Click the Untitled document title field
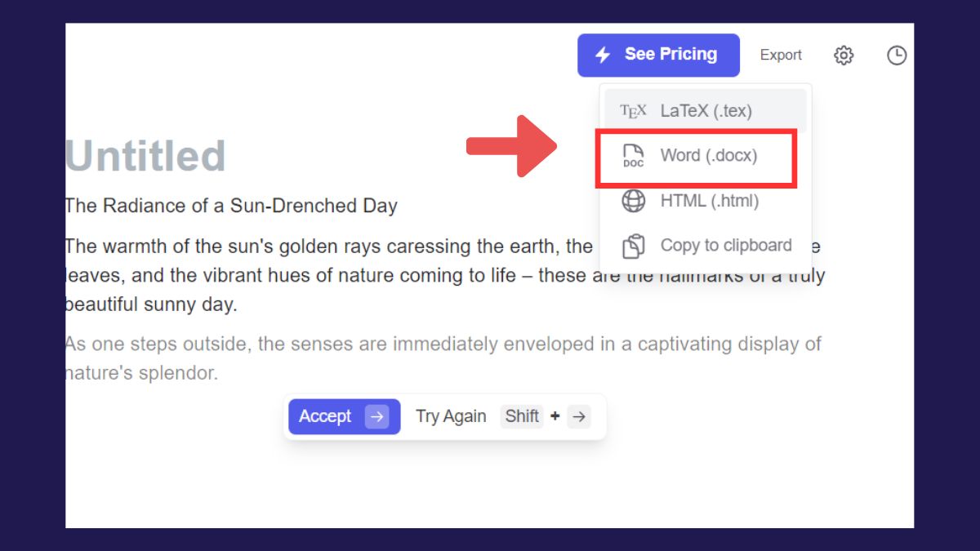Viewport: 980px width, 551px height. pos(145,156)
